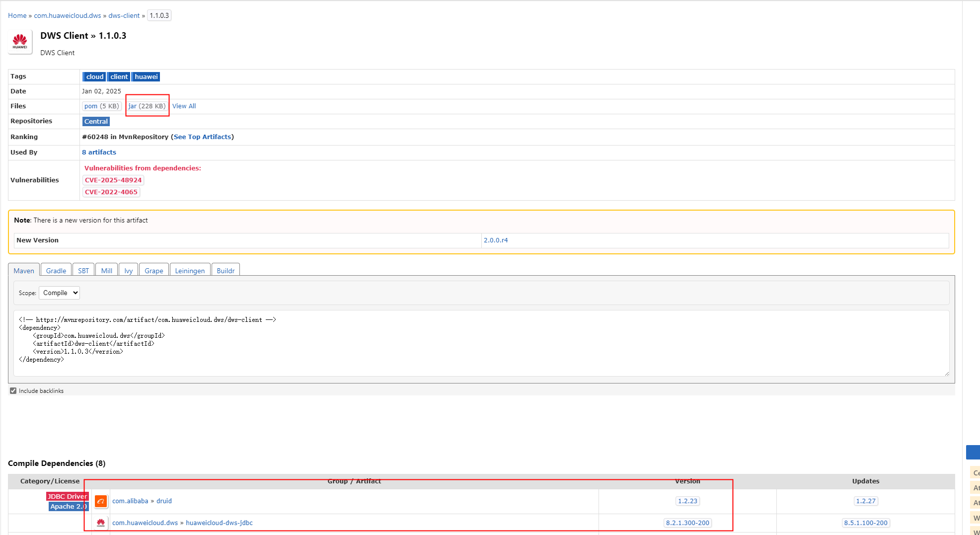Open the druid artifact link
The image size is (980, 535).
(x=164, y=501)
